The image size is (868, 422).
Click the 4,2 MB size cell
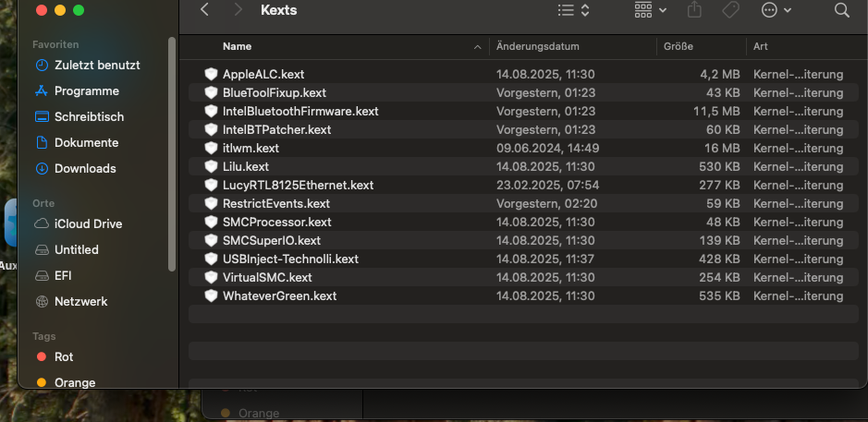tap(720, 74)
